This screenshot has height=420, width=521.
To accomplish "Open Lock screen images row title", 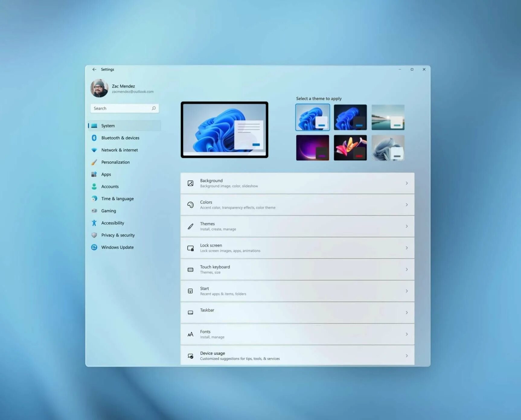I will [x=211, y=245].
